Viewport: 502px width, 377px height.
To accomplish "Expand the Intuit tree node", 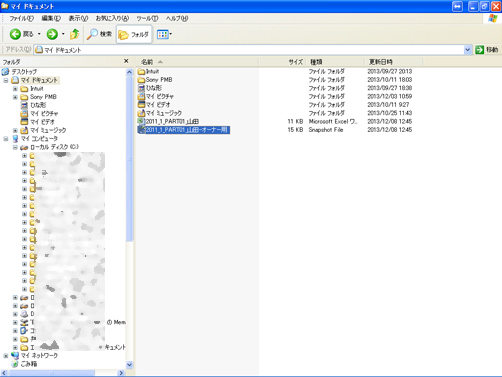I will [x=15, y=89].
